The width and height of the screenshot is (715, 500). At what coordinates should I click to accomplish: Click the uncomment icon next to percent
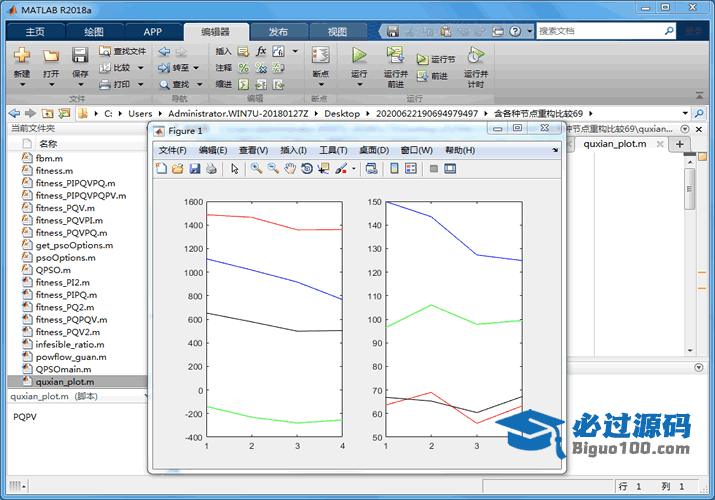(x=261, y=68)
